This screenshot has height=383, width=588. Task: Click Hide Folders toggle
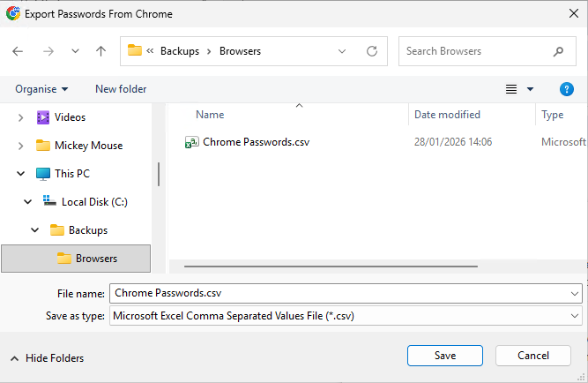[47, 358]
